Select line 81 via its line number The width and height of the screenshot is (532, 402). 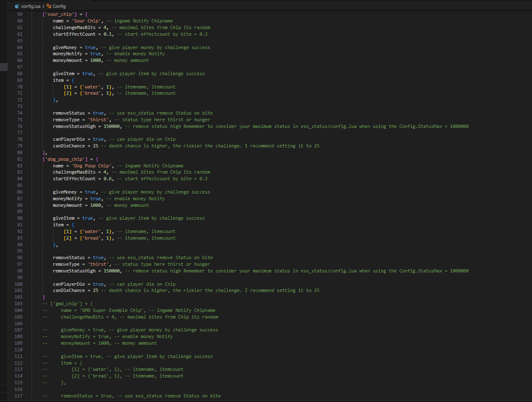(20, 159)
